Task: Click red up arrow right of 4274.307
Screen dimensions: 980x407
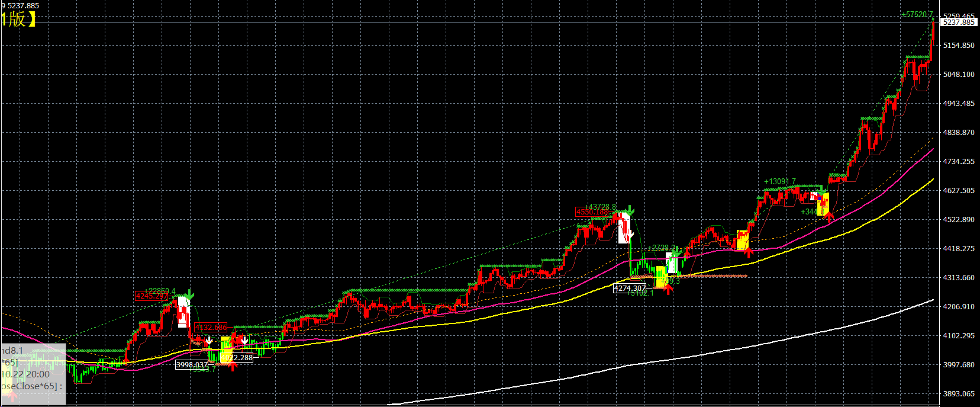Action: [668, 290]
